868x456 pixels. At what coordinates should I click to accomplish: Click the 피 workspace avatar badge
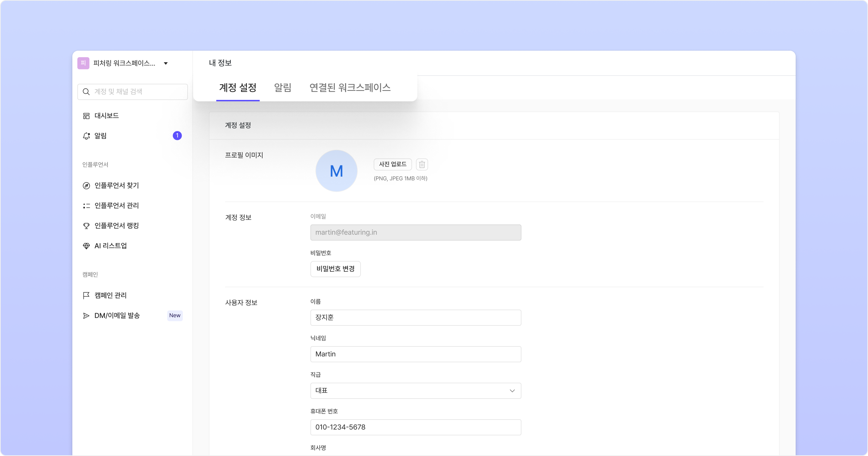[x=83, y=63]
